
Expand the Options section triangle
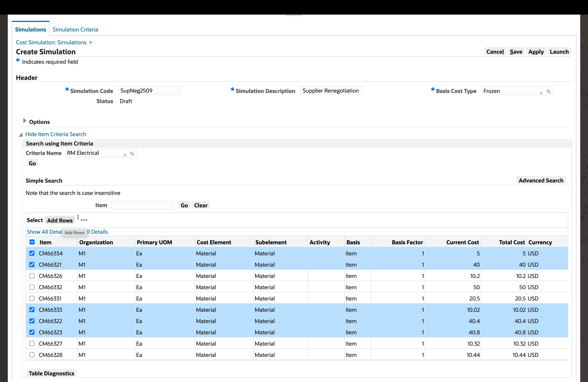[x=24, y=121]
